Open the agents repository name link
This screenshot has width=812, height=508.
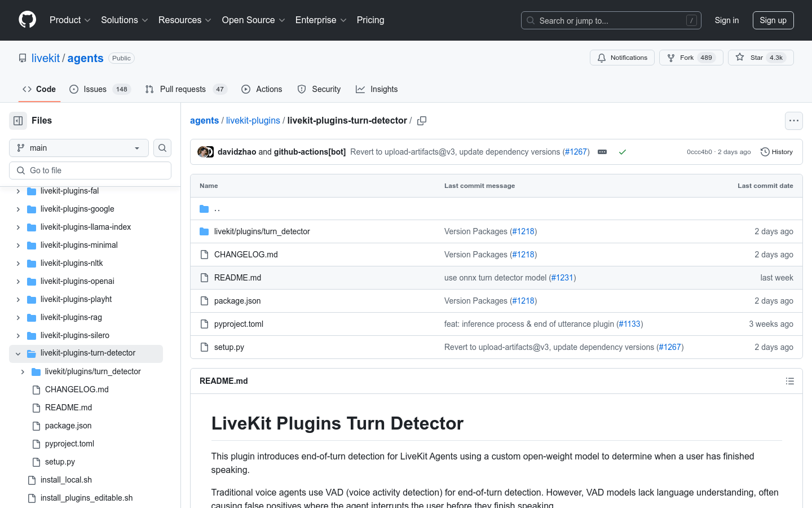coord(85,58)
